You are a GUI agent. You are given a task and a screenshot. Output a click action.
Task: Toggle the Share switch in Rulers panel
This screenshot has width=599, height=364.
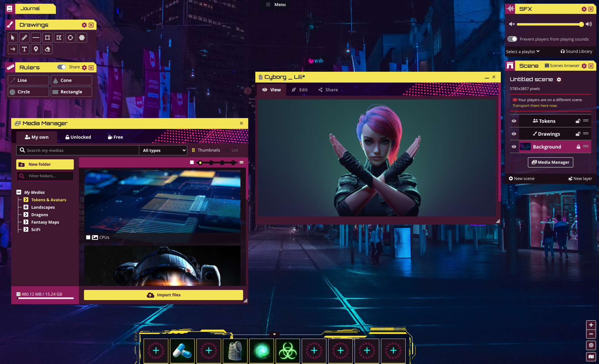[x=62, y=67]
